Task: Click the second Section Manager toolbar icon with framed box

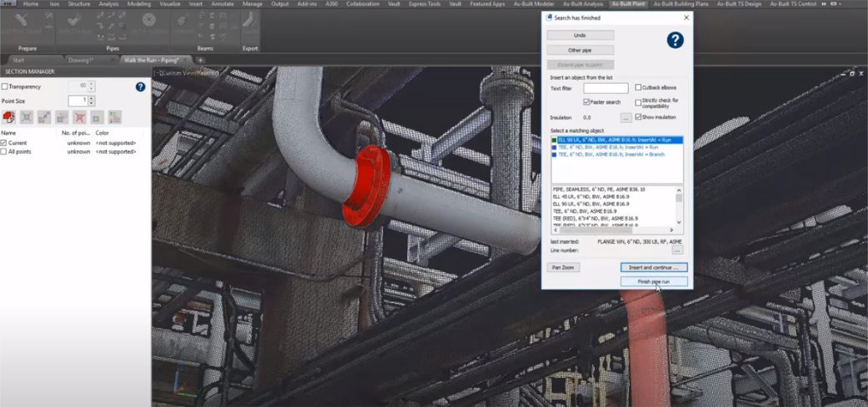Action: (x=27, y=117)
